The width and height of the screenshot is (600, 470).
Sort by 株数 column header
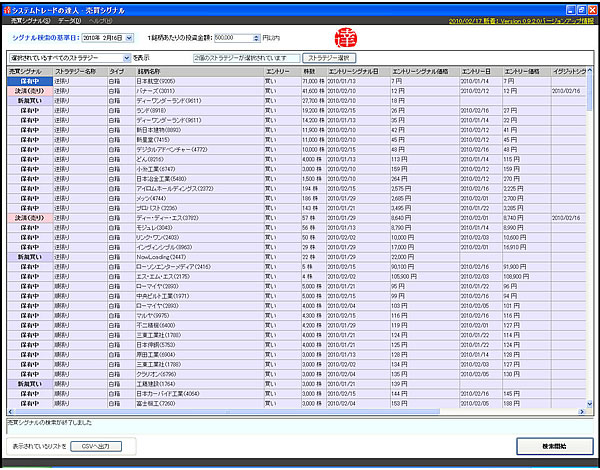pos(313,72)
